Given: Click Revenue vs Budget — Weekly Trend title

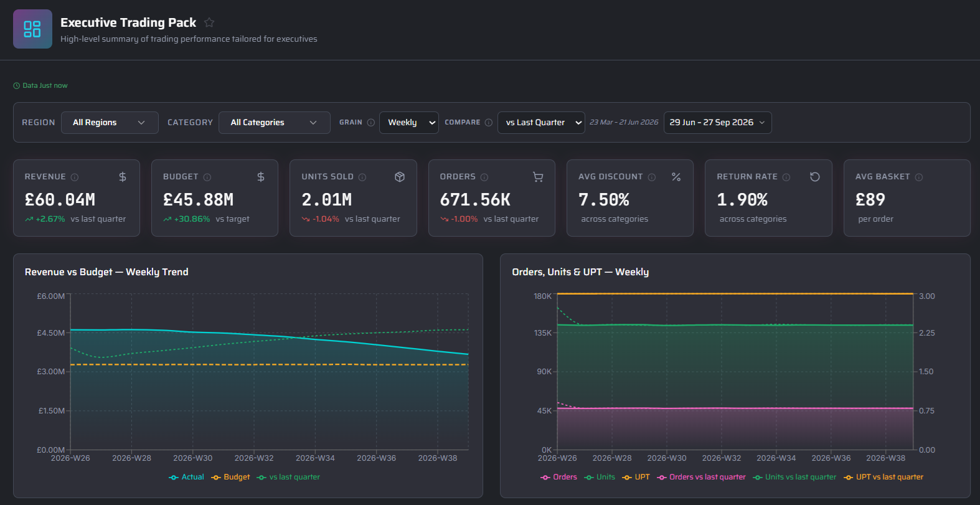Looking at the screenshot, I should pos(106,272).
